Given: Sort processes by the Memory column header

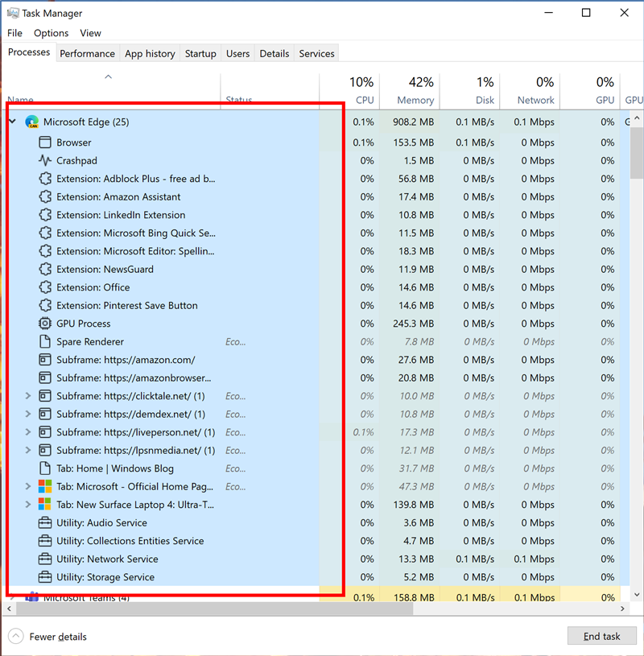Looking at the screenshot, I should coord(415,91).
